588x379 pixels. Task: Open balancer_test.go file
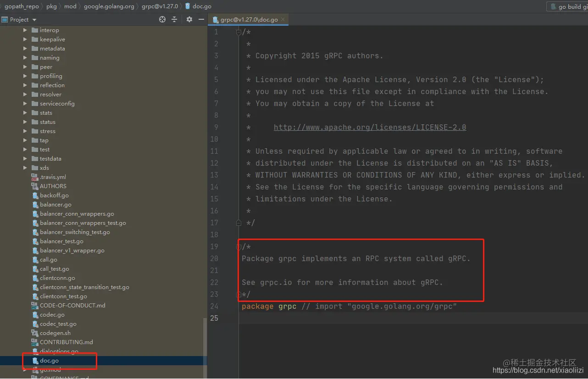[x=61, y=241]
